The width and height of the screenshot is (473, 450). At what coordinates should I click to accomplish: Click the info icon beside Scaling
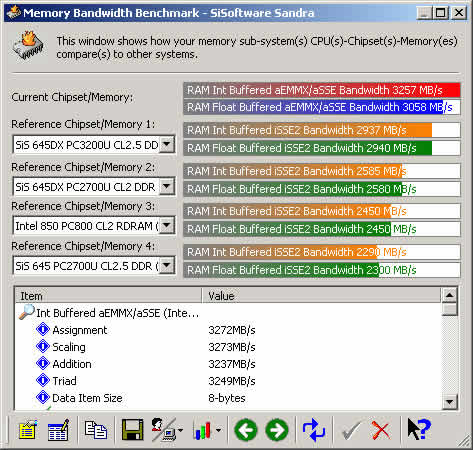(43, 346)
